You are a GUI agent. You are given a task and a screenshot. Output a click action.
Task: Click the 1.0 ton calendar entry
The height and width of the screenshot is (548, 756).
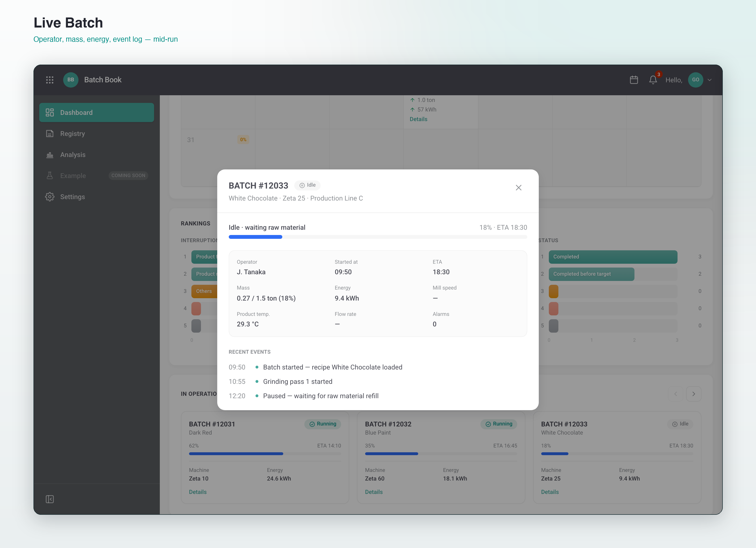[x=423, y=100]
